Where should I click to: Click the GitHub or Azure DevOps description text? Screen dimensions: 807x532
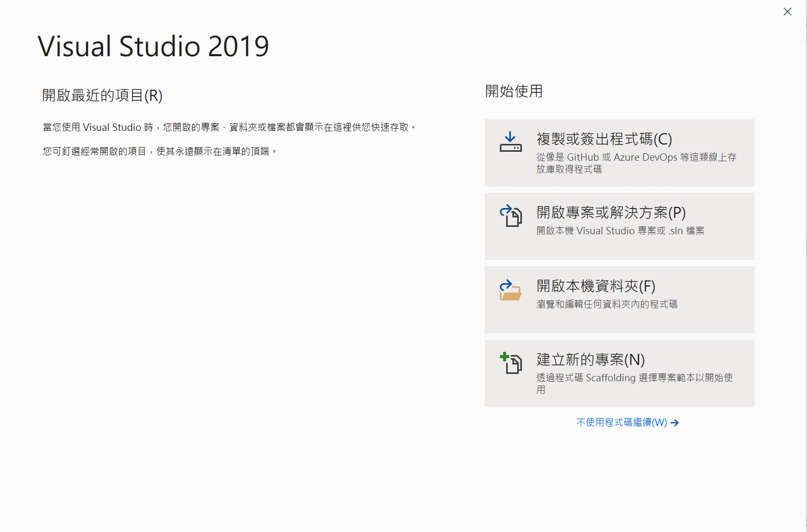click(636, 163)
